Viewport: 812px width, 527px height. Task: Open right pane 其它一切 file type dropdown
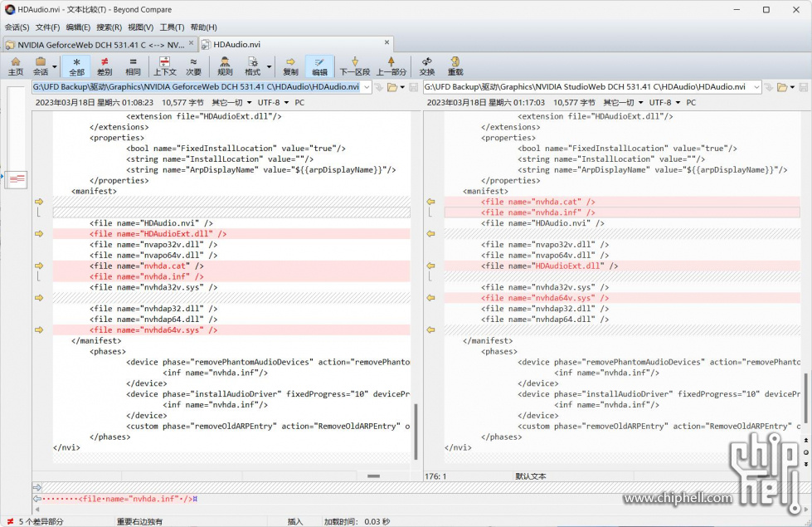tap(623, 103)
